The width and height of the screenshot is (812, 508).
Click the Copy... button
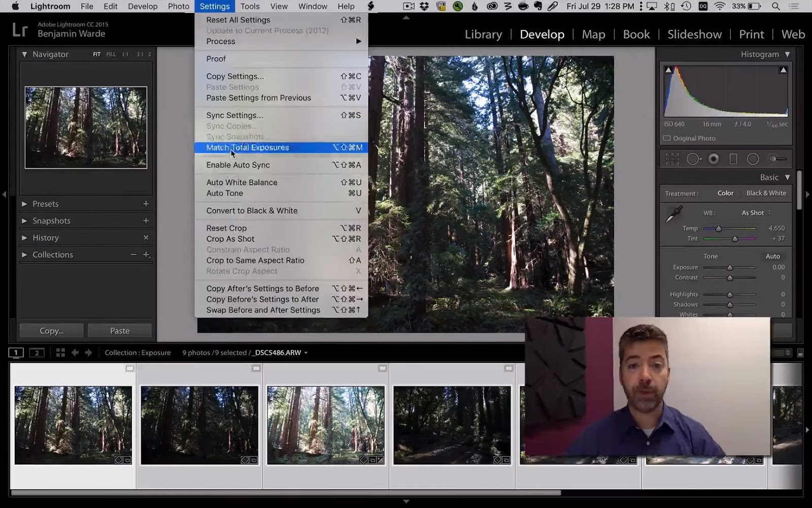[52, 331]
